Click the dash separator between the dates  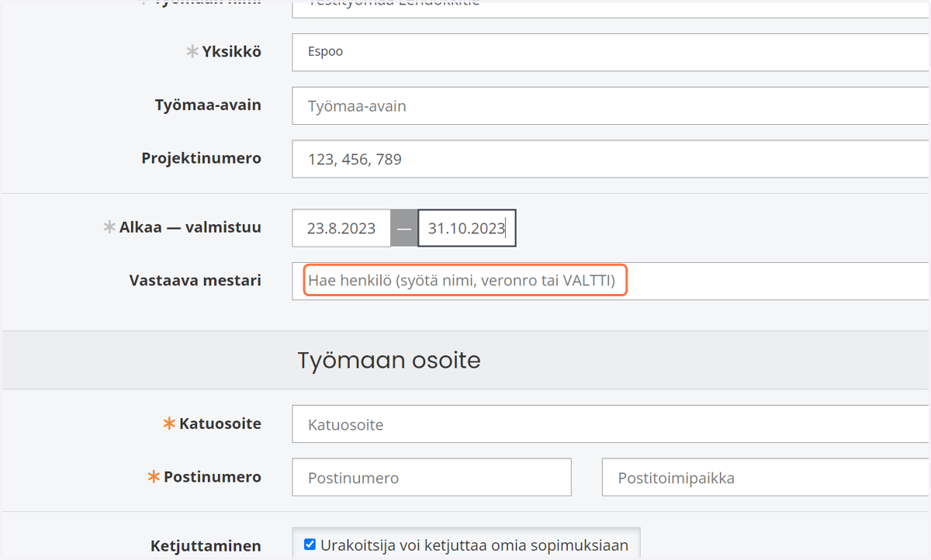pyautogui.click(x=404, y=228)
